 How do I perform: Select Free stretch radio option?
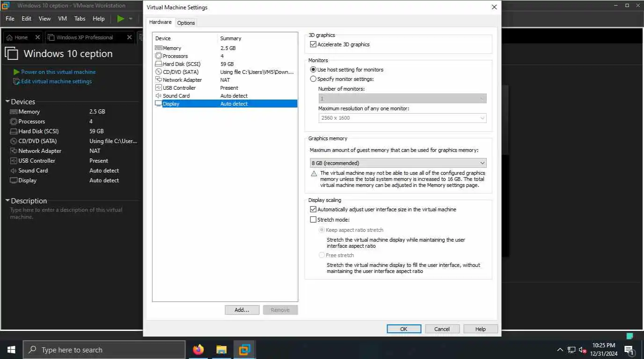(x=322, y=255)
